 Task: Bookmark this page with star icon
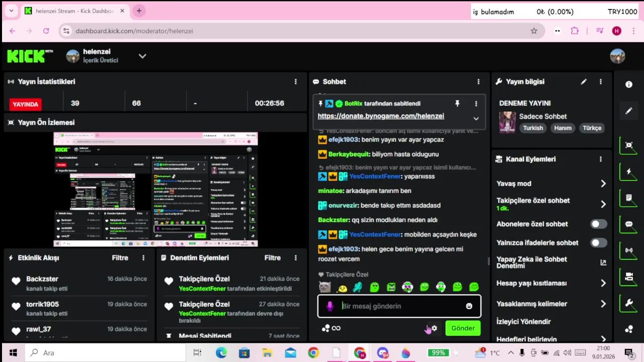(x=534, y=31)
